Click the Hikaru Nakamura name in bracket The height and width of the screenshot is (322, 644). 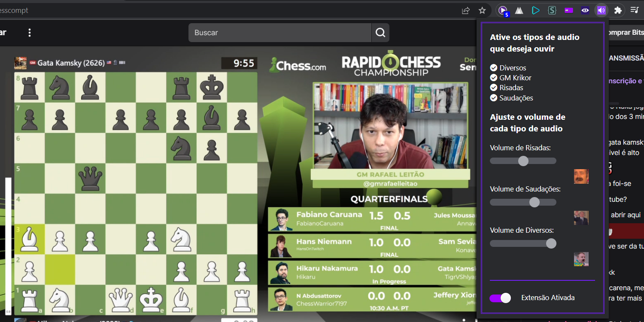coord(327,268)
